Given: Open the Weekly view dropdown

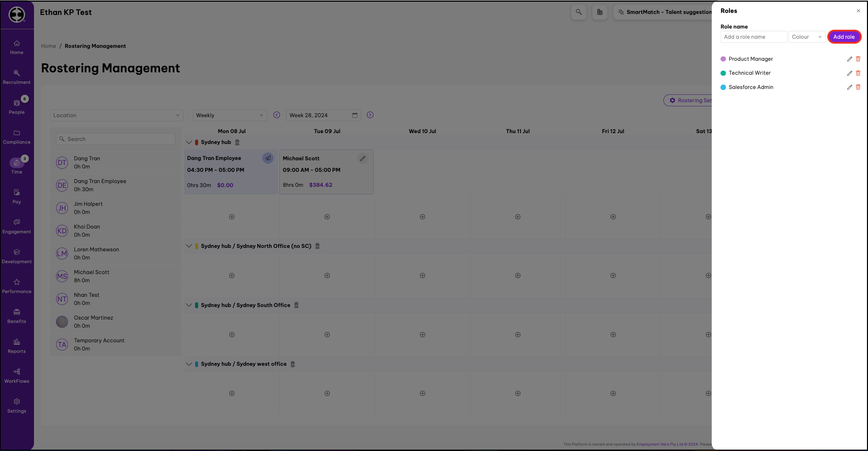Looking at the screenshot, I should pos(229,115).
